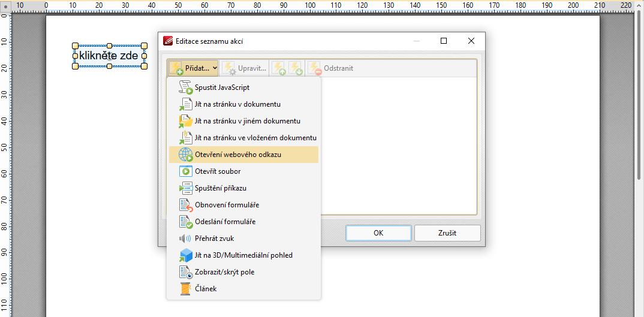
Task: Choose Odeslání formuláře action
Action: click(x=243, y=222)
